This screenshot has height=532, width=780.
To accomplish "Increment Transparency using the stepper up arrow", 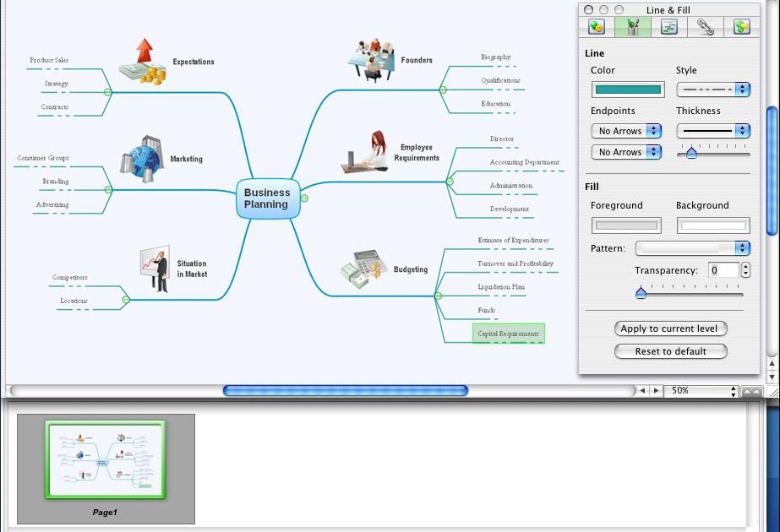I will tap(745, 265).
